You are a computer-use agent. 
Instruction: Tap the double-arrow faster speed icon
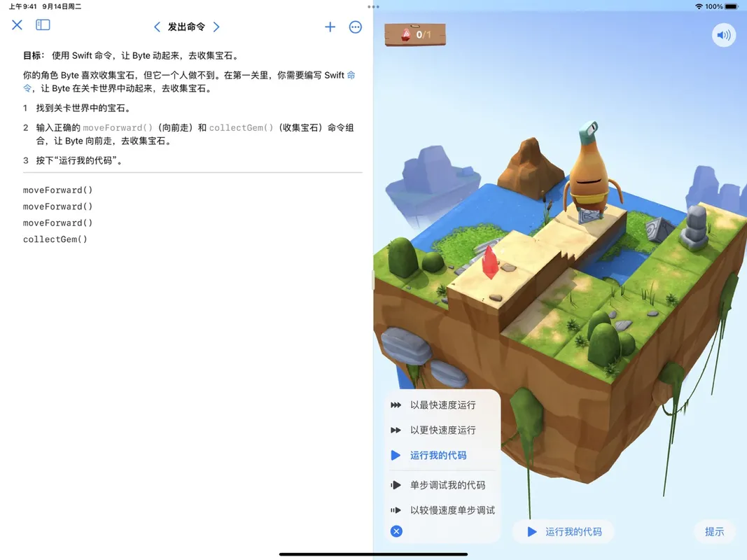pos(396,430)
